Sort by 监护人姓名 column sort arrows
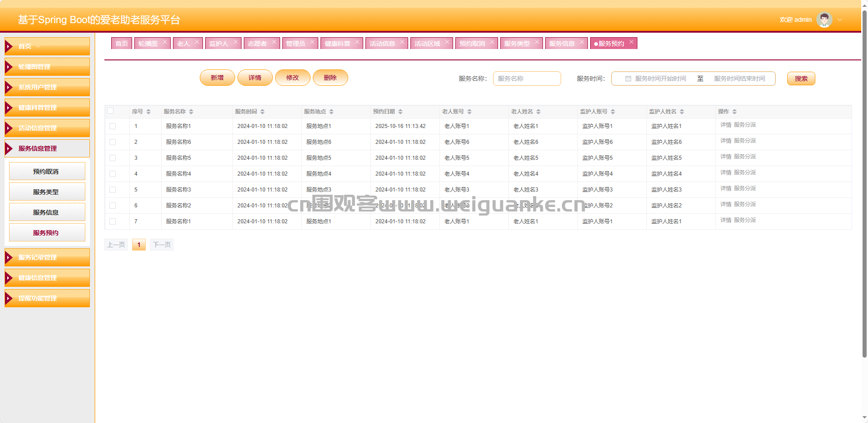 [x=682, y=112]
